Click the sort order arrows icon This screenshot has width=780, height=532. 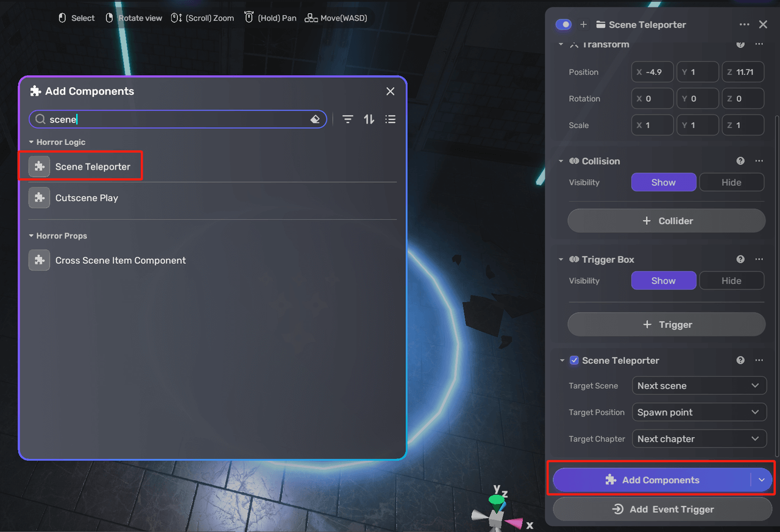[369, 119]
